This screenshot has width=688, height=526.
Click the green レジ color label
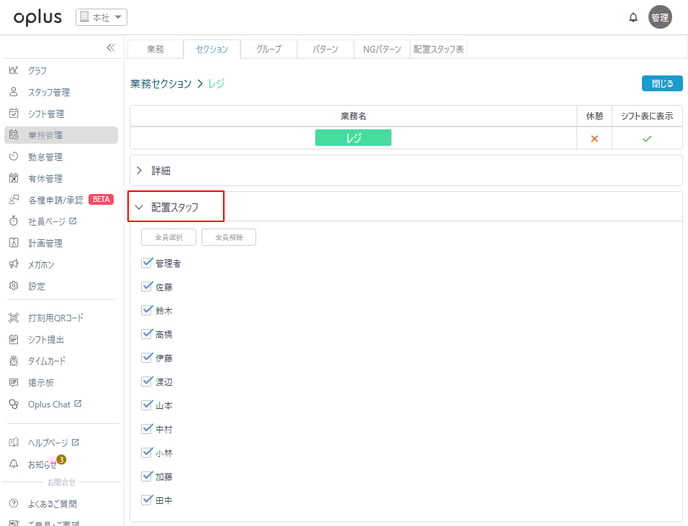click(x=353, y=138)
